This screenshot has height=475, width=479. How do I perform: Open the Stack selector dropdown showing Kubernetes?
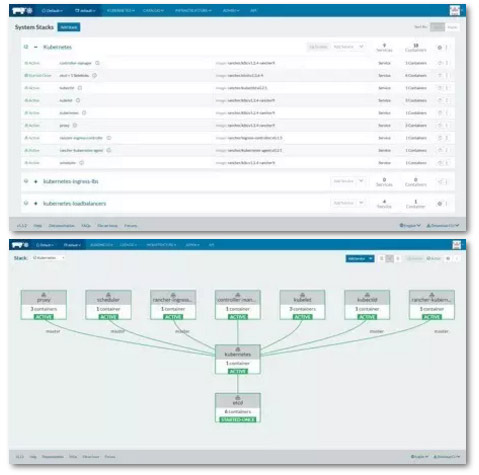pos(48,258)
